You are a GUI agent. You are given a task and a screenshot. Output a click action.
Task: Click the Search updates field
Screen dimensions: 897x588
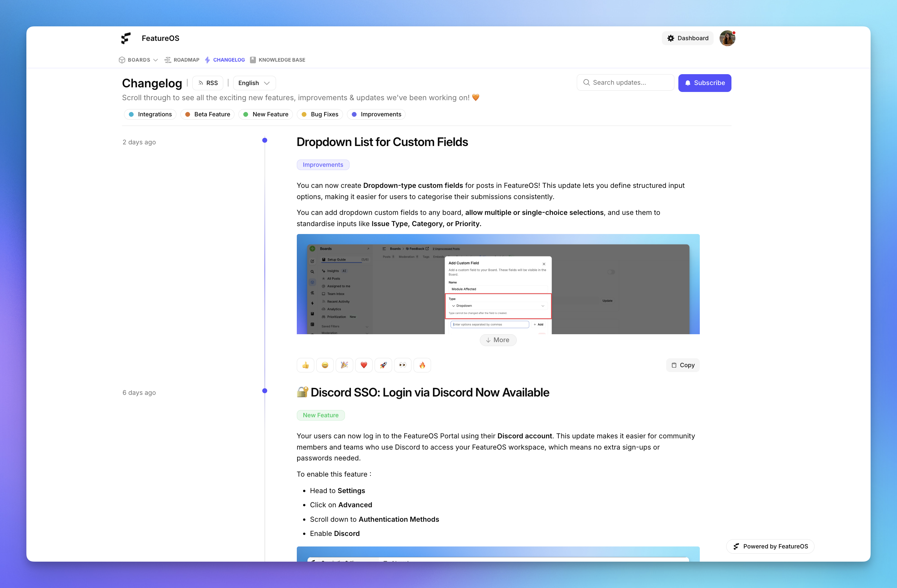pos(625,82)
